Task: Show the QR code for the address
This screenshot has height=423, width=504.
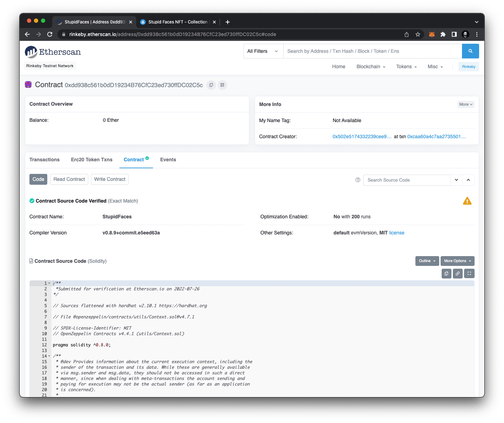Action: point(222,85)
